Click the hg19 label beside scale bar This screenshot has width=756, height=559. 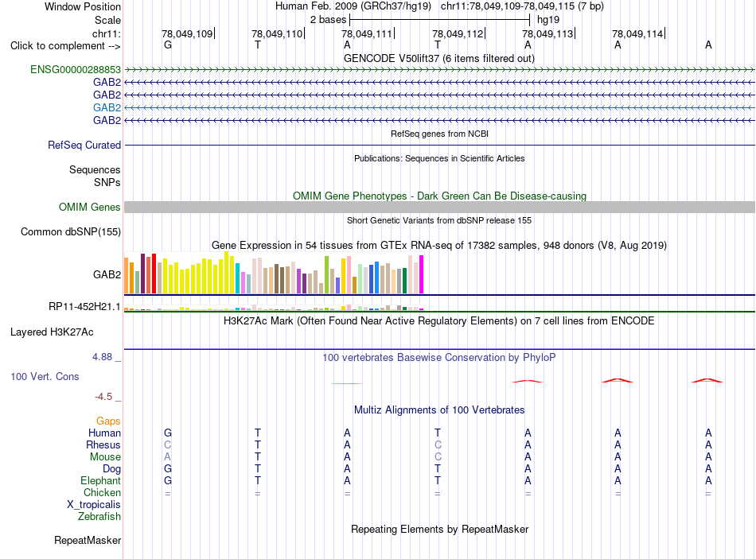548,20
